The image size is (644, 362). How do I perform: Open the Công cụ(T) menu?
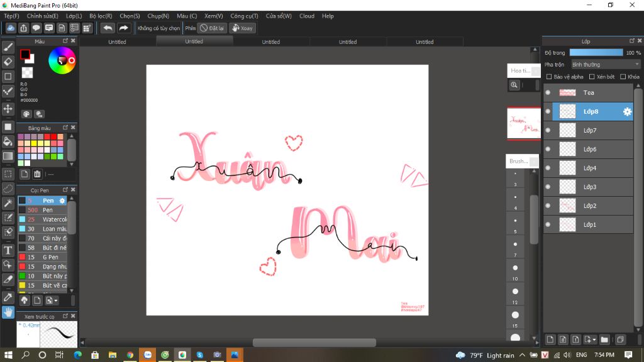point(244,16)
